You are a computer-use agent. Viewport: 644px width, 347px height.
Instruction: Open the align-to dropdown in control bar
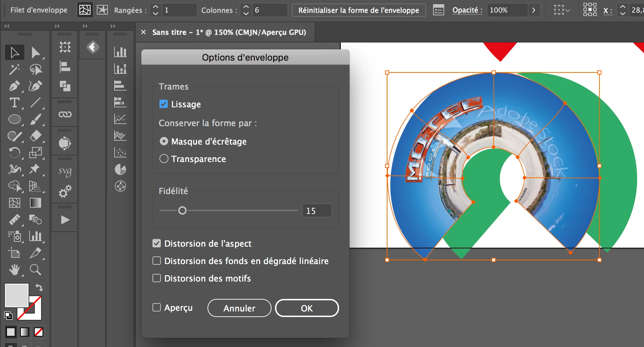click(x=561, y=10)
